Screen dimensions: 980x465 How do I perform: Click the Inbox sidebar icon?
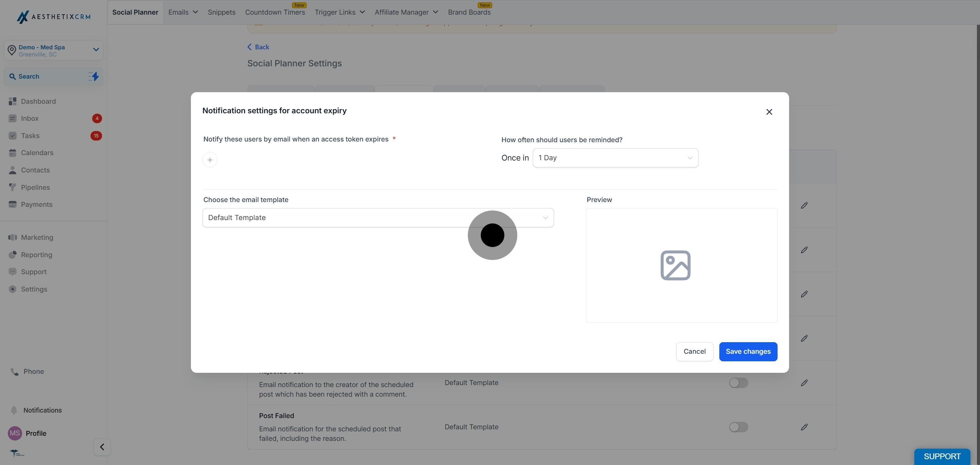pyautogui.click(x=13, y=118)
